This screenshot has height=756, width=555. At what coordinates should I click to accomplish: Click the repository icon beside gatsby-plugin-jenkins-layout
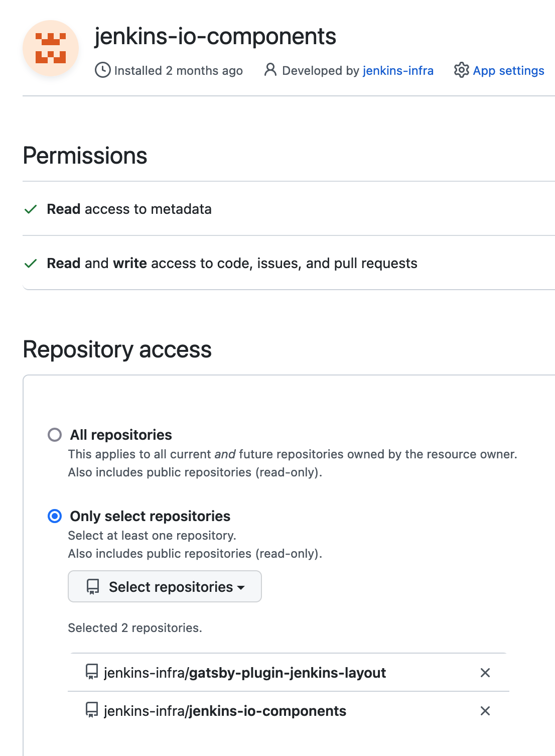92,673
